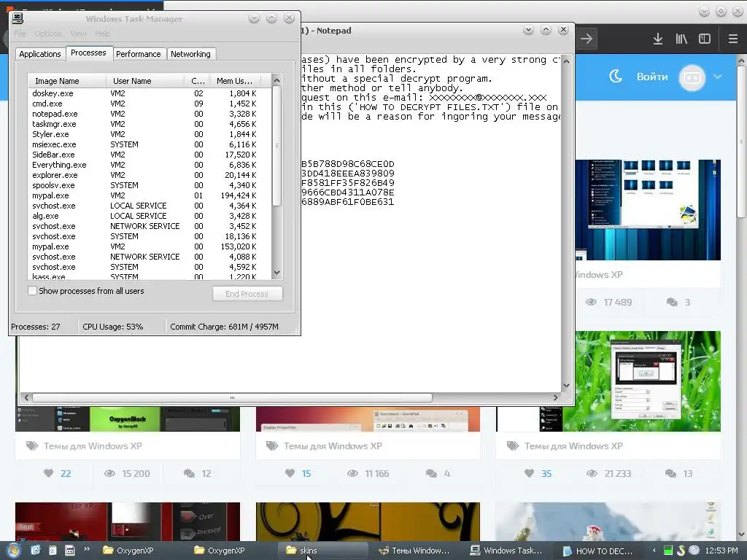The height and width of the screenshot is (560, 747).
Task: Open the browser hamburger menu
Action: [732, 39]
